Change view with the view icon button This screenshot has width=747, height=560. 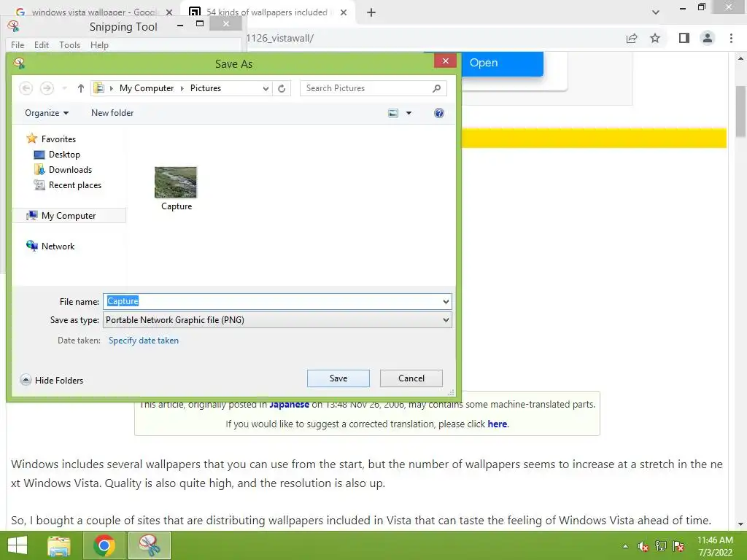pyautogui.click(x=393, y=113)
